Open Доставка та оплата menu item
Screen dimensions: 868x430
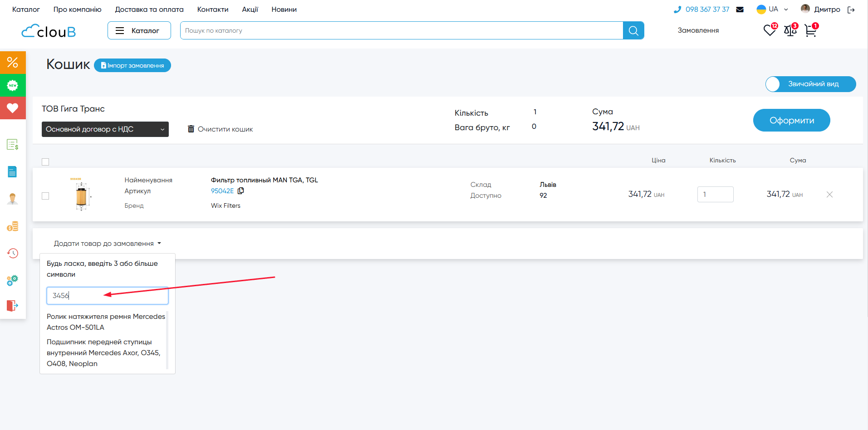coord(149,10)
